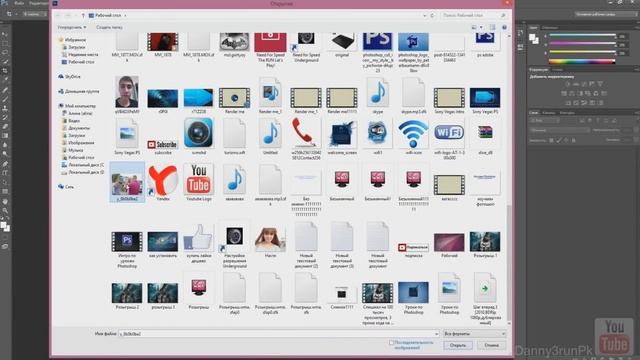The height and width of the screenshot is (360, 640).
Task: Open the dialog help icon
Action: [504, 27]
